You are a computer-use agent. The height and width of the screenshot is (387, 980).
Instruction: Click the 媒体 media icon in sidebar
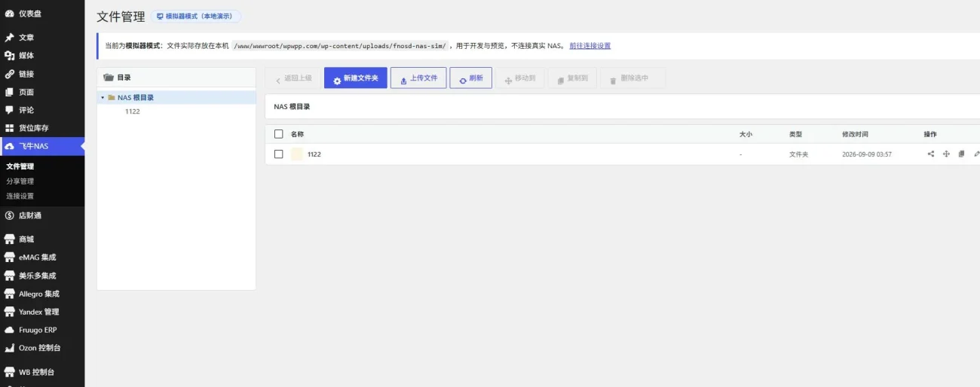(9, 56)
